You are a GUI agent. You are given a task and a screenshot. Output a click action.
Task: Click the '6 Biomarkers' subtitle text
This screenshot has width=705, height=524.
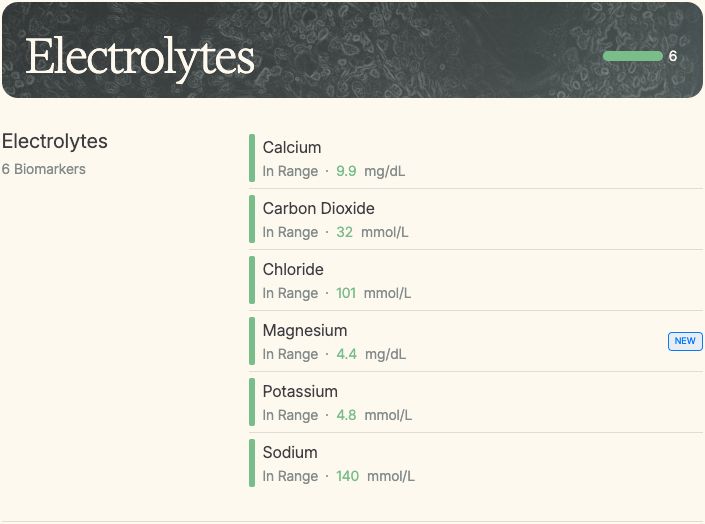pos(44,169)
